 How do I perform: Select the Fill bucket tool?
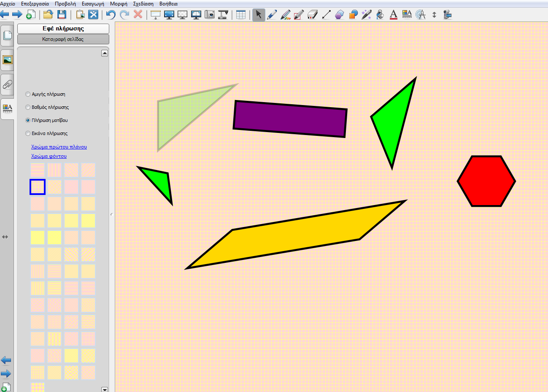pyautogui.click(x=380, y=15)
